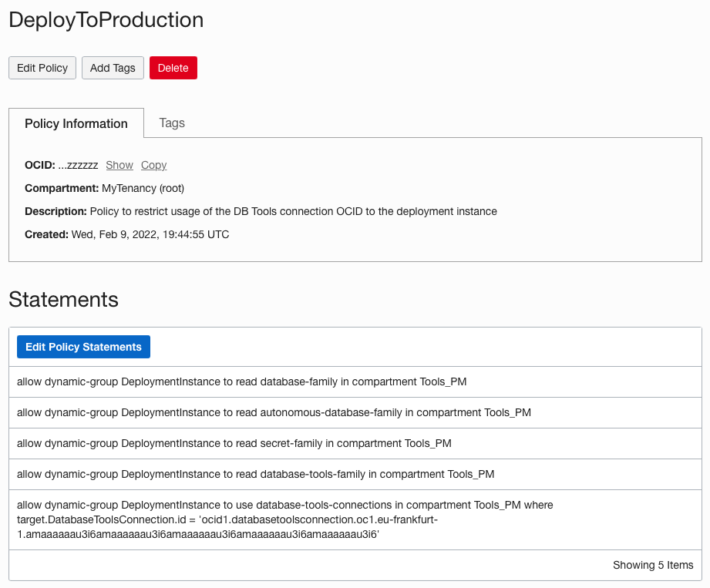Image resolution: width=710 pixels, height=588 pixels.
Task: Select the use database-tools-connections statement row
Action: [x=284, y=519]
